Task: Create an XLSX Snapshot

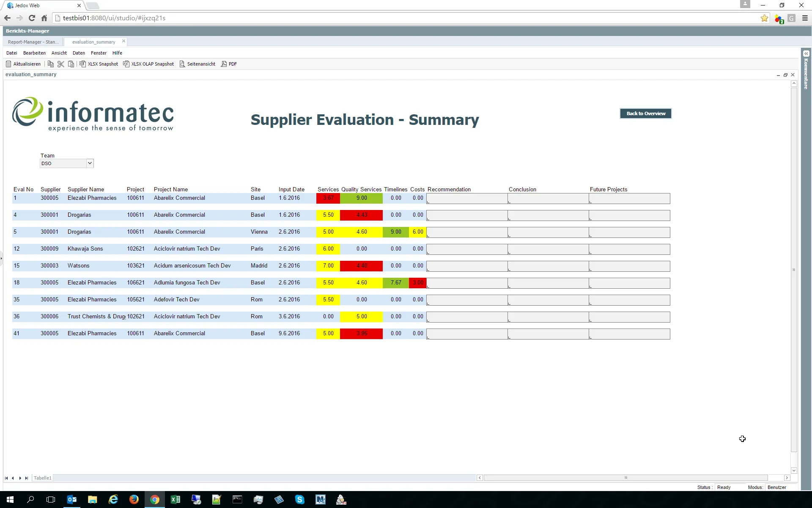Action: pyautogui.click(x=99, y=64)
